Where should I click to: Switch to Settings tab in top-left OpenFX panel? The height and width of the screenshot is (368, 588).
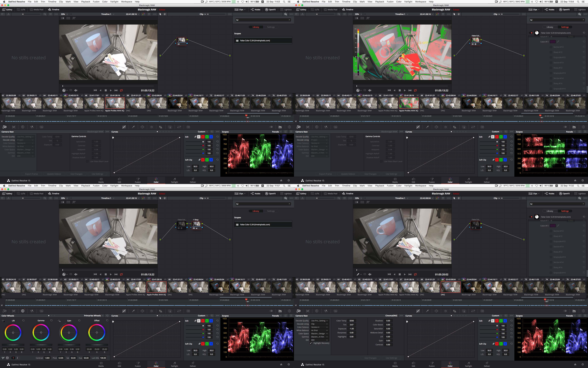pos(271,27)
